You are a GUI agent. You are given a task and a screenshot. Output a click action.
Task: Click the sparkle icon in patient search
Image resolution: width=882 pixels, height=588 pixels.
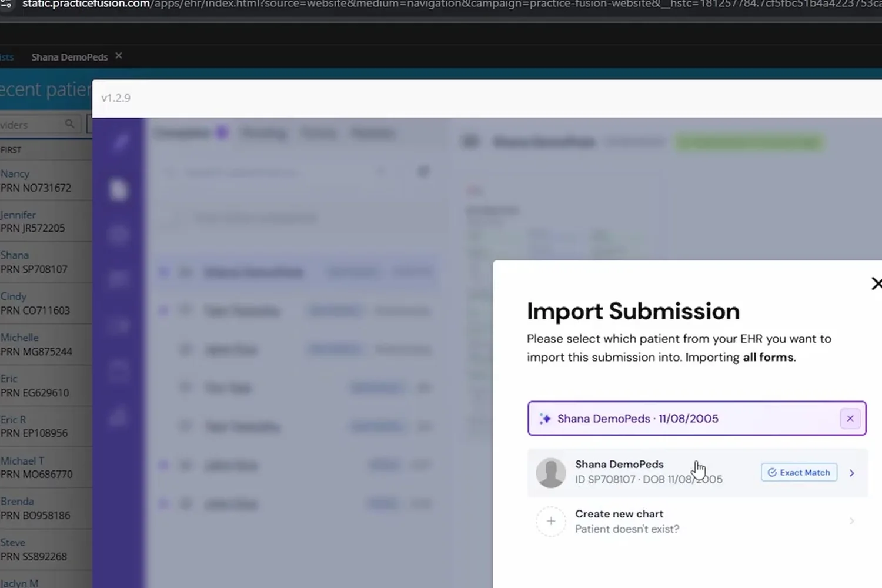[x=545, y=419]
